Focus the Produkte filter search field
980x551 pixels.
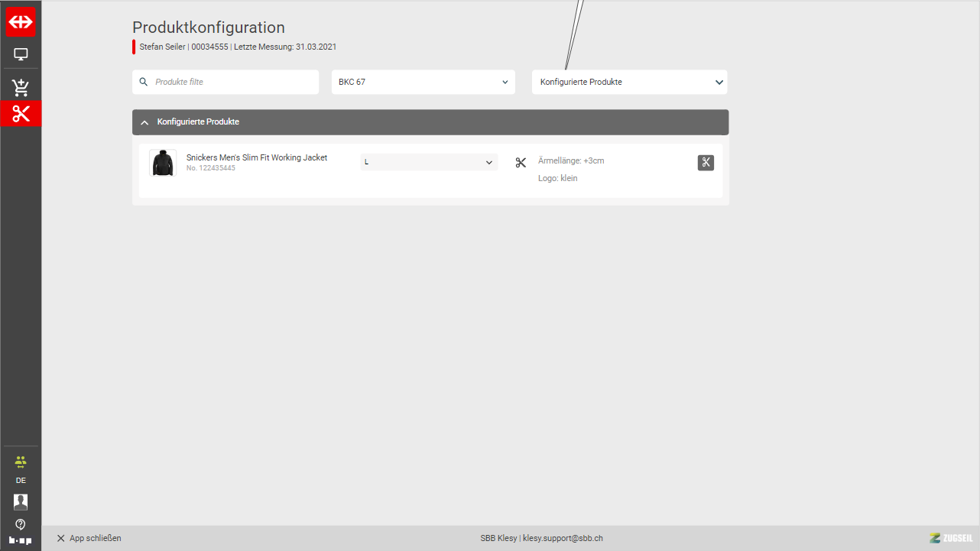click(x=232, y=82)
